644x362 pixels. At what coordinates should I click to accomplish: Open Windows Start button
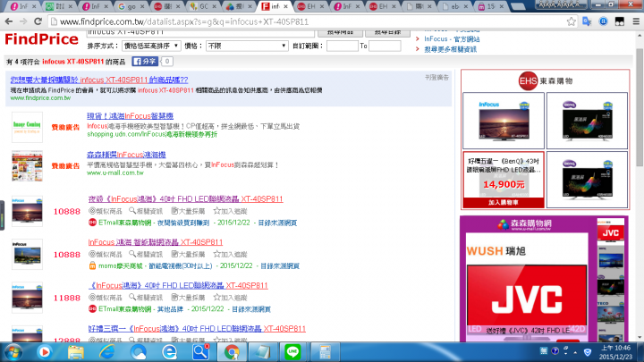13,352
